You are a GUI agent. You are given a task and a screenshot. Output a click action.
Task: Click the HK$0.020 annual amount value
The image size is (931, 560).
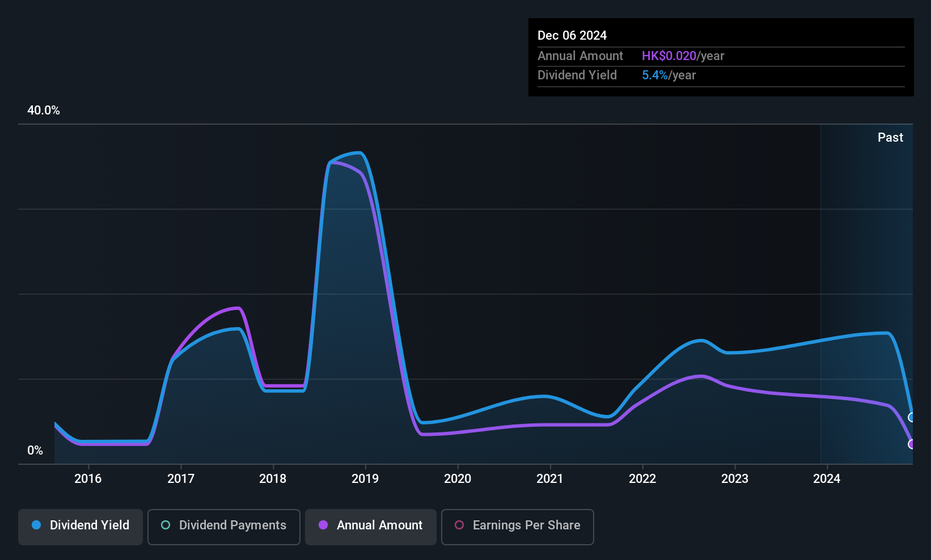click(669, 56)
